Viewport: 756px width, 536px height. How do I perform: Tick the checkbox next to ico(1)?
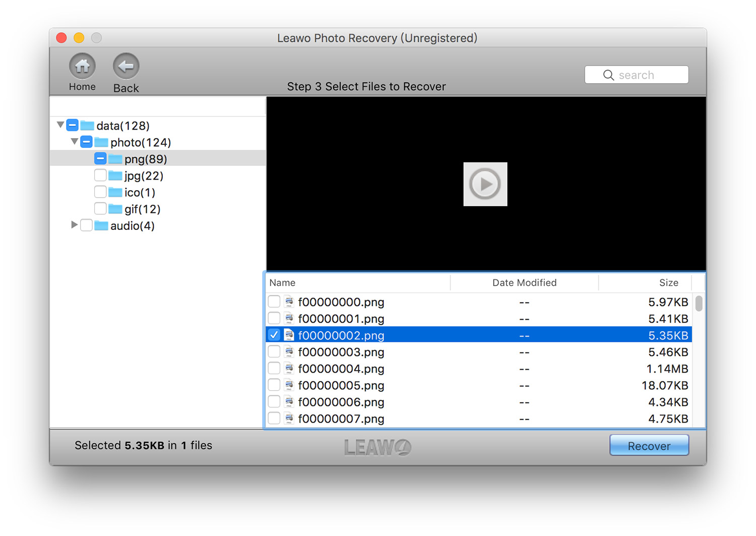tap(100, 192)
